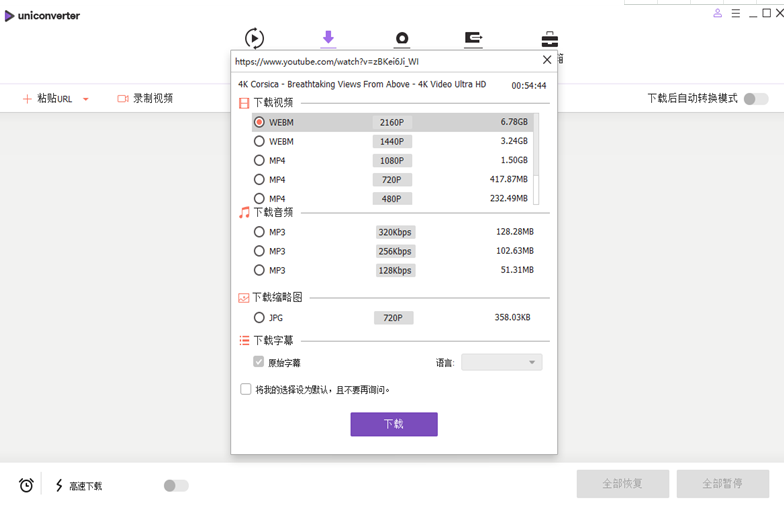This screenshot has width=784, height=511.
Task: Click the 2160P resolution badge
Action: [392, 122]
